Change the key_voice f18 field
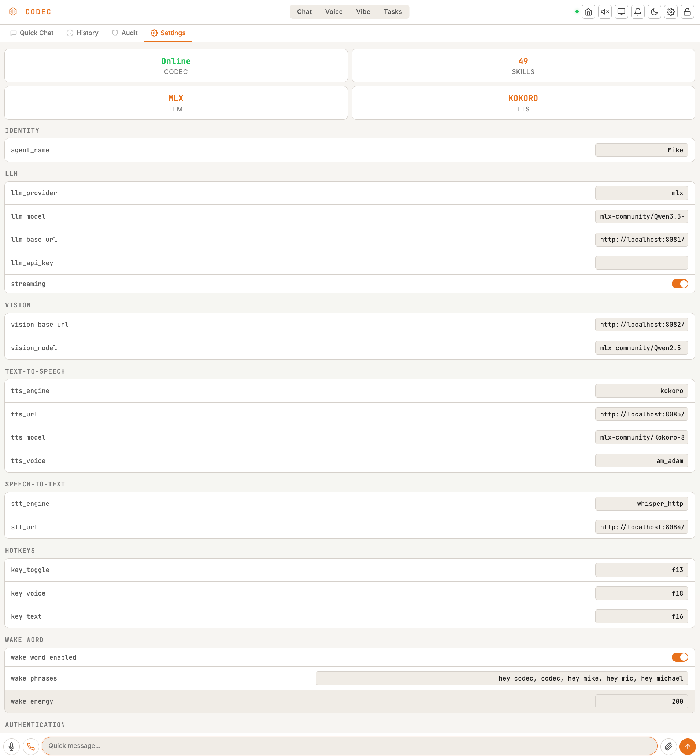700x756 pixels. [642, 593]
